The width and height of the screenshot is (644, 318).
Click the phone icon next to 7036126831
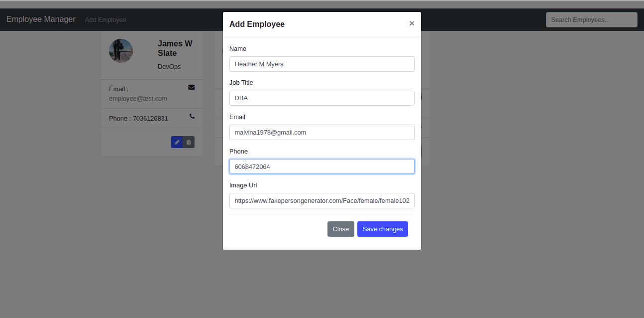coord(192,116)
